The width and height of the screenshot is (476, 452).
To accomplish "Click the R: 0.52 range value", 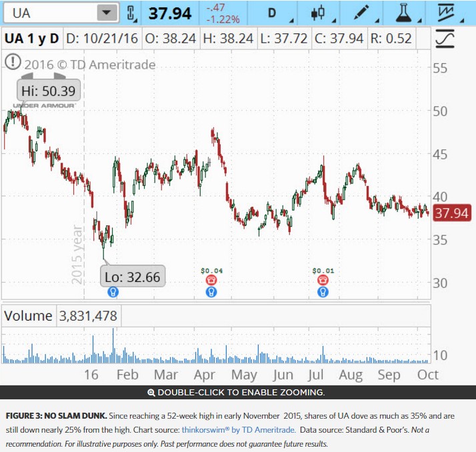I will 391,39.
